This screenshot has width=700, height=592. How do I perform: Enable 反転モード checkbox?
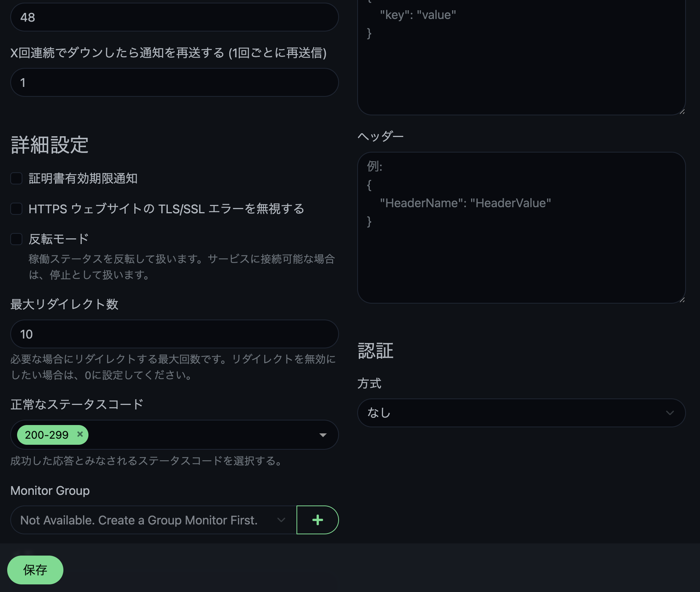click(x=16, y=239)
